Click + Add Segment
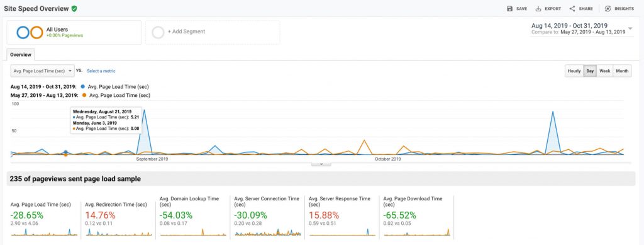Screen dimensions: 644x245 186,31
